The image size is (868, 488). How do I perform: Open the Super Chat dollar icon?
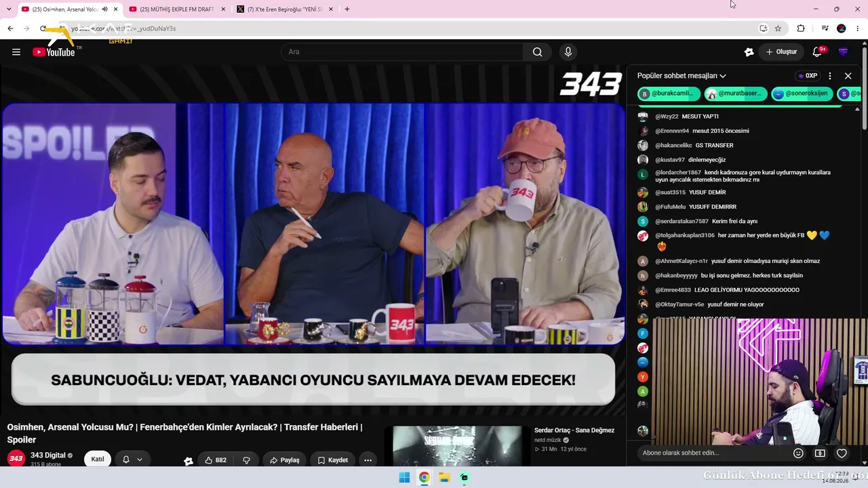pos(820,453)
